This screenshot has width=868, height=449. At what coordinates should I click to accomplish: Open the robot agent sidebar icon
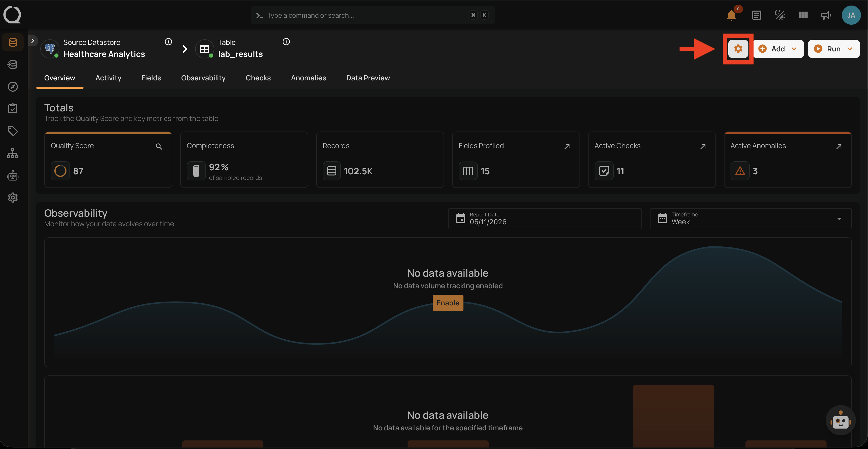click(x=13, y=175)
